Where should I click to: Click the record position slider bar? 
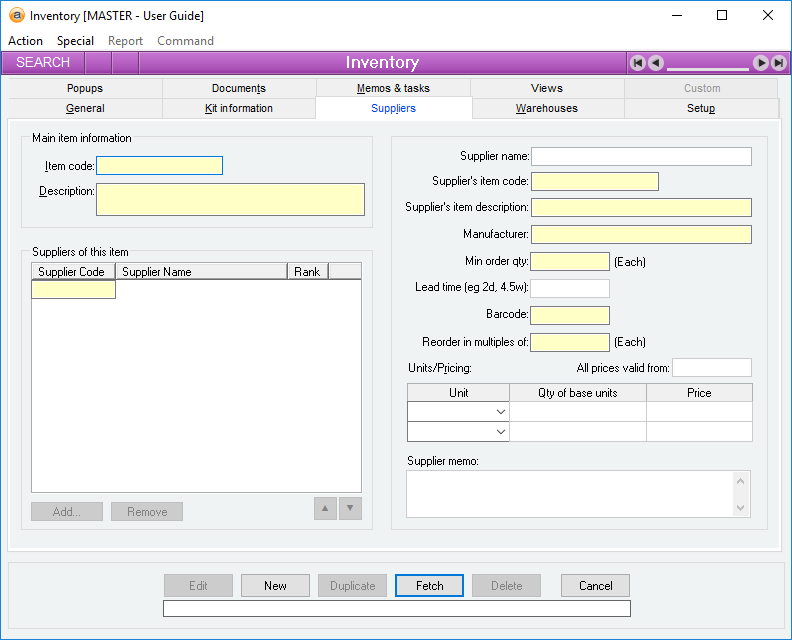click(708, 66)
